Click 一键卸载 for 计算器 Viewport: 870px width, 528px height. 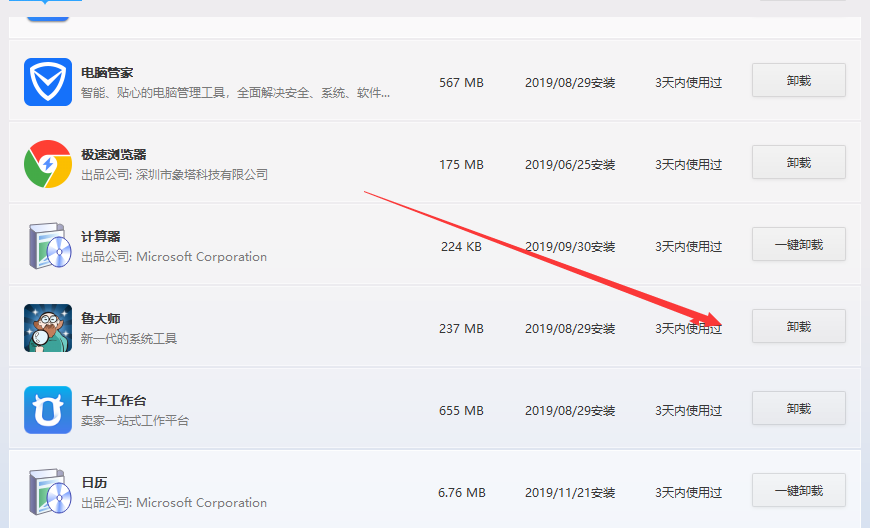tap(798, 245)
